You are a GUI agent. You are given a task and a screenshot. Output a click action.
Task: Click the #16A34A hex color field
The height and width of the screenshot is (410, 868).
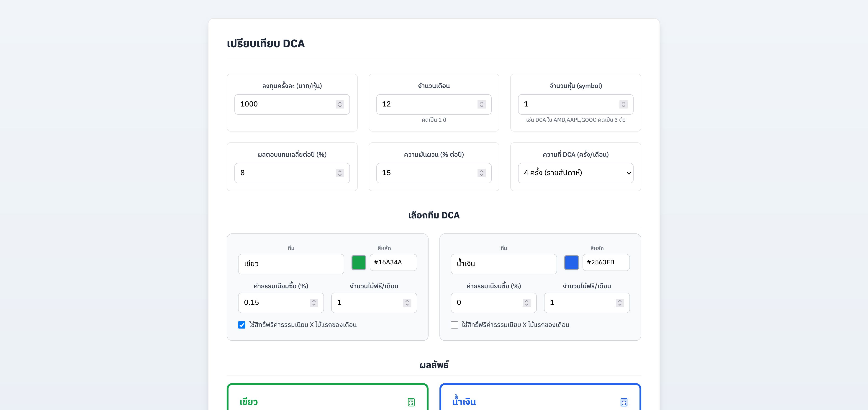click(x=393, y=262)
